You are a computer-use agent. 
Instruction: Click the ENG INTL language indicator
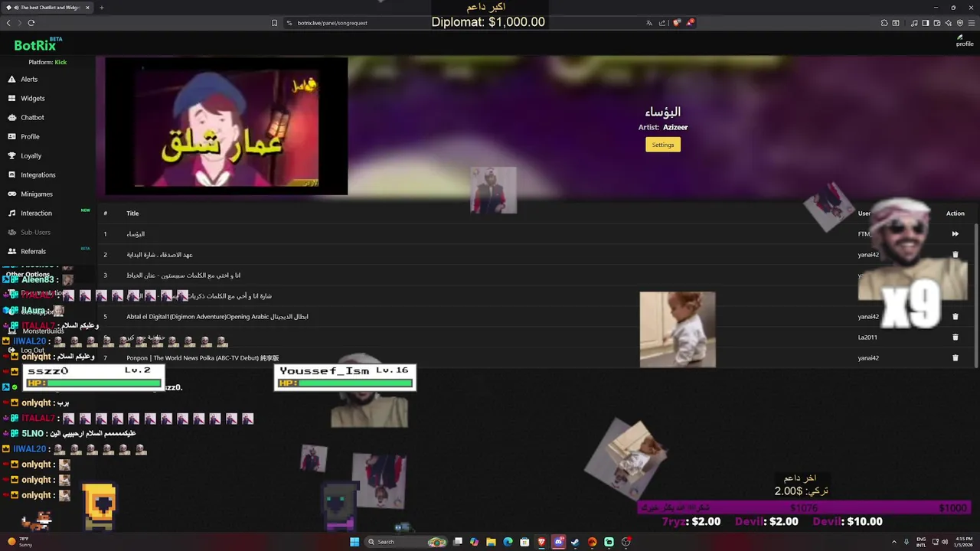pyautogui.click(x=921, y=542)
